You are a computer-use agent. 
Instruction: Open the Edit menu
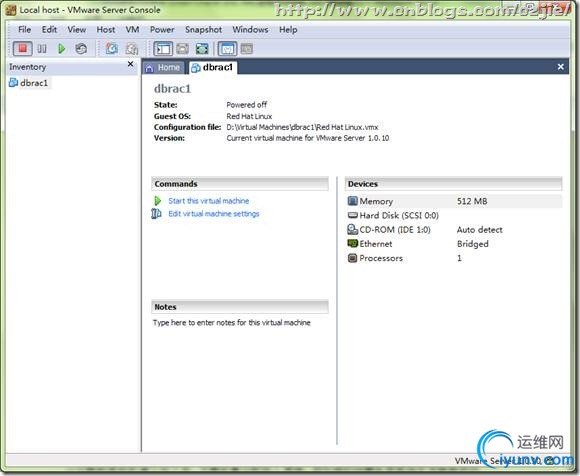point(49,30)
